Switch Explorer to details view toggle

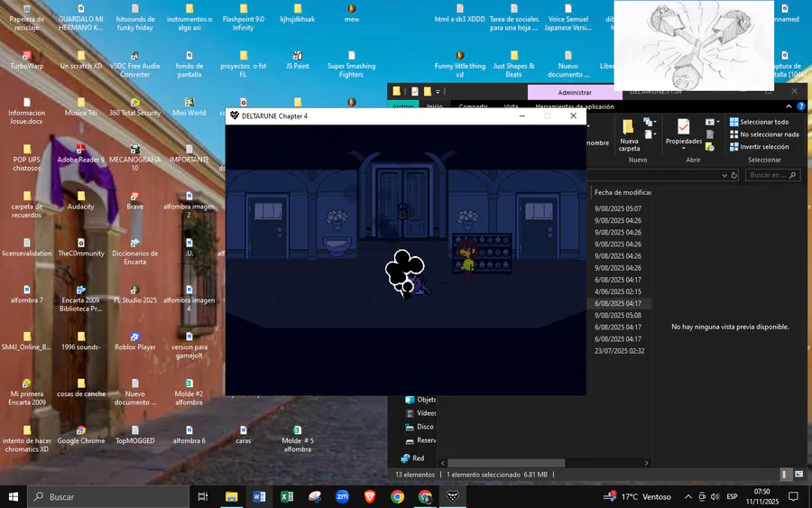(x=785, y=475)
